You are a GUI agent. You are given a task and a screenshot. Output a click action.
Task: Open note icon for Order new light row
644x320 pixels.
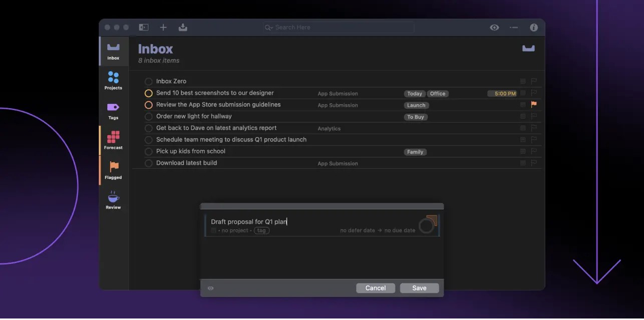(x=523, y=116)
